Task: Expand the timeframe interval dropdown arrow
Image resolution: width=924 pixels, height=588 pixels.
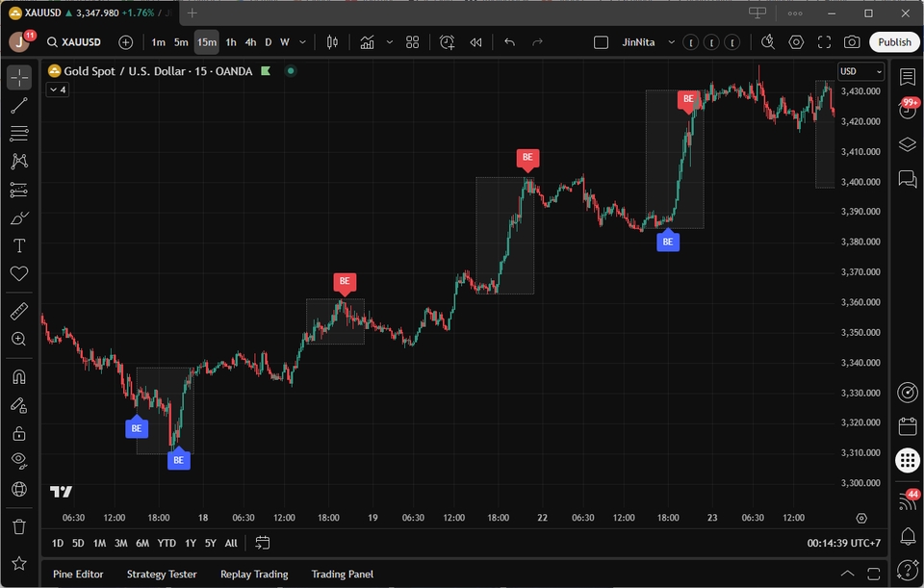Action: pyautogui.click(x=303, y=42)
